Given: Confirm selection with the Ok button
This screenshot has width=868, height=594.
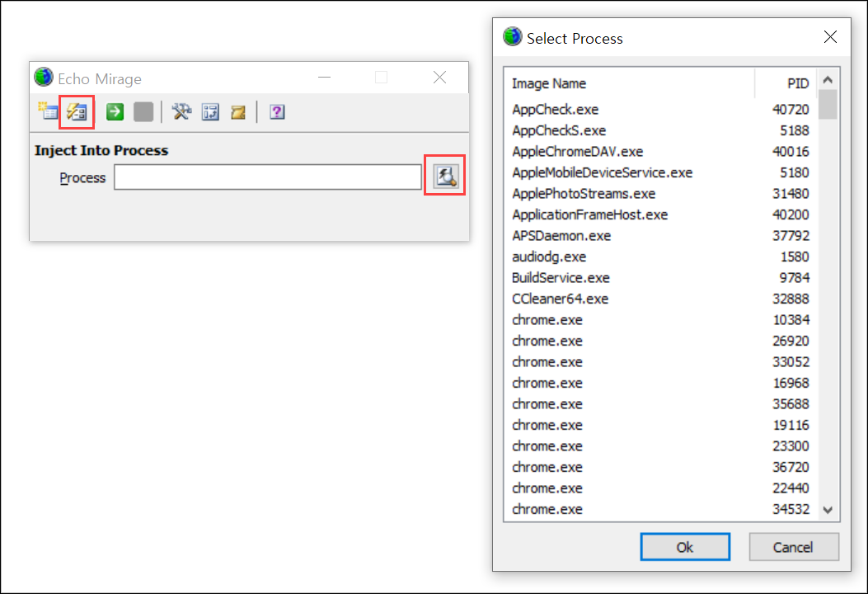Looking at the screenshot, I should [x=685, y=547].
